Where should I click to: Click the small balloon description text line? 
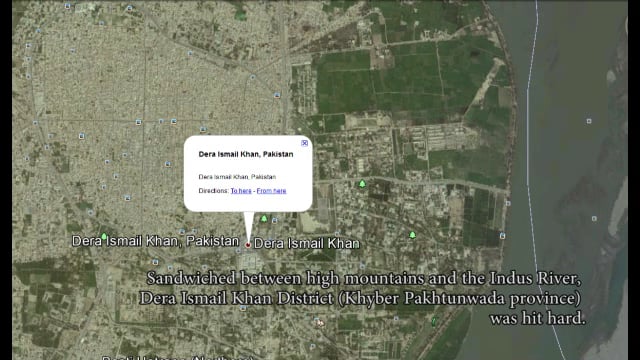[237, 177]
